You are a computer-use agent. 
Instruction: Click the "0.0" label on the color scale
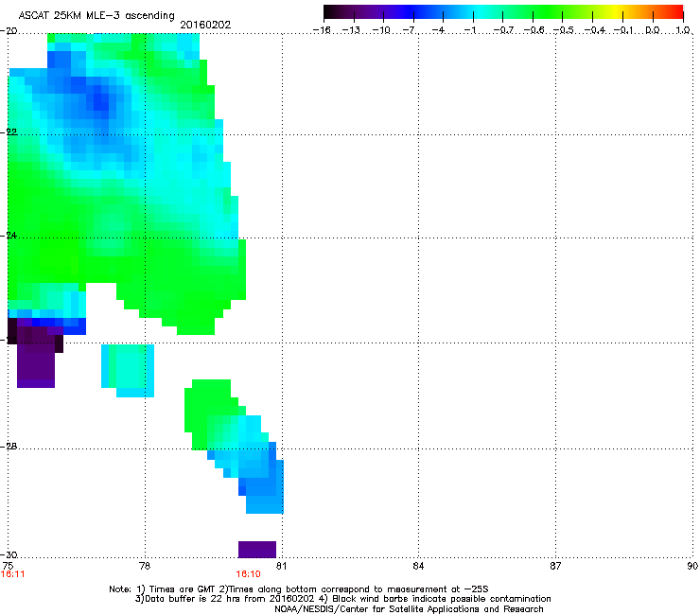[x=653, y=30]
